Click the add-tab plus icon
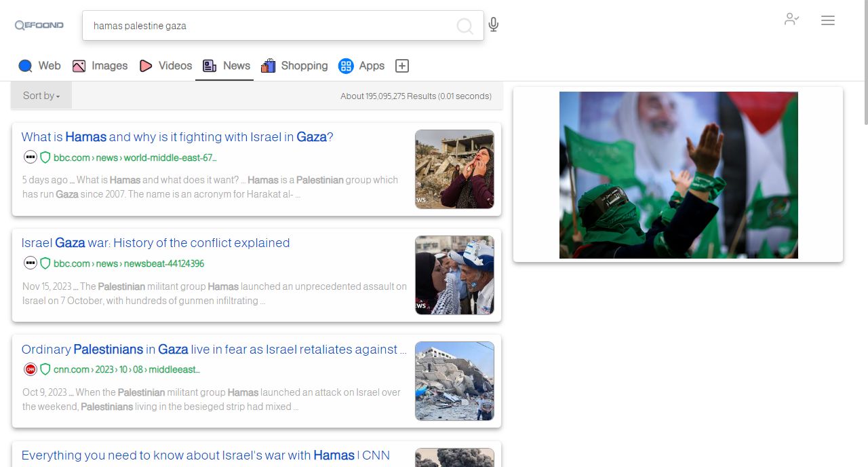 pos(402,66)
